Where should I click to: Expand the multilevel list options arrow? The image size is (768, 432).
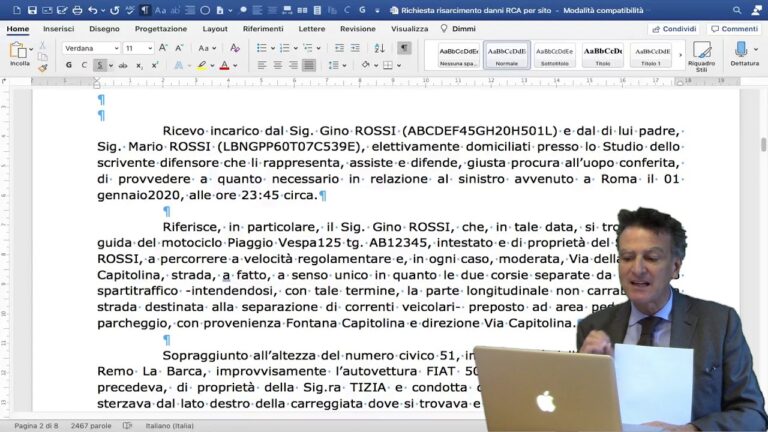pyautogui.click(x=318, y=48)
